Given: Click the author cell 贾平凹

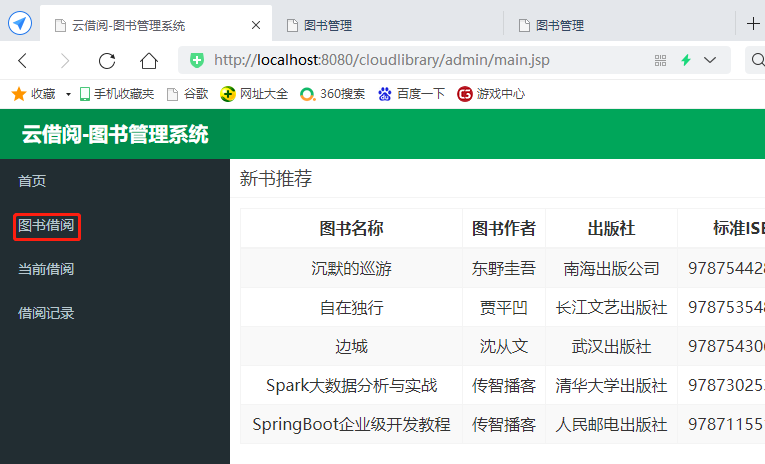Looking at the screenshot, I should click(504, 307).
